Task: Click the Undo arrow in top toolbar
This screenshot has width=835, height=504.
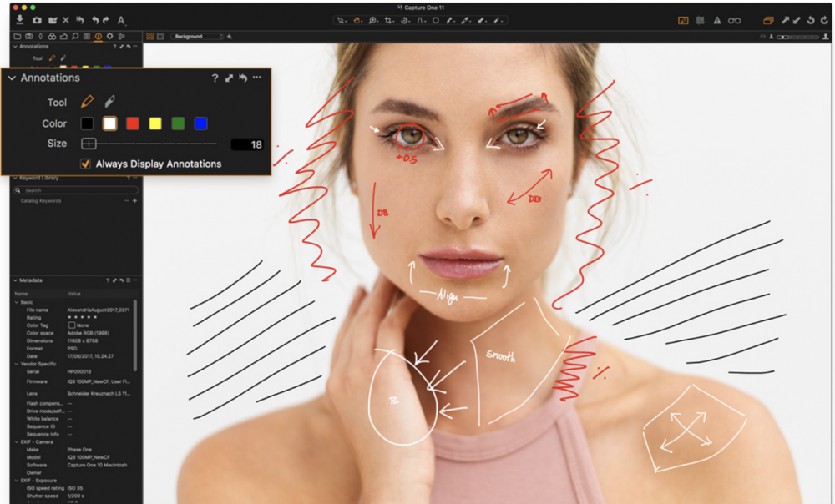Action: pos(95,20)
